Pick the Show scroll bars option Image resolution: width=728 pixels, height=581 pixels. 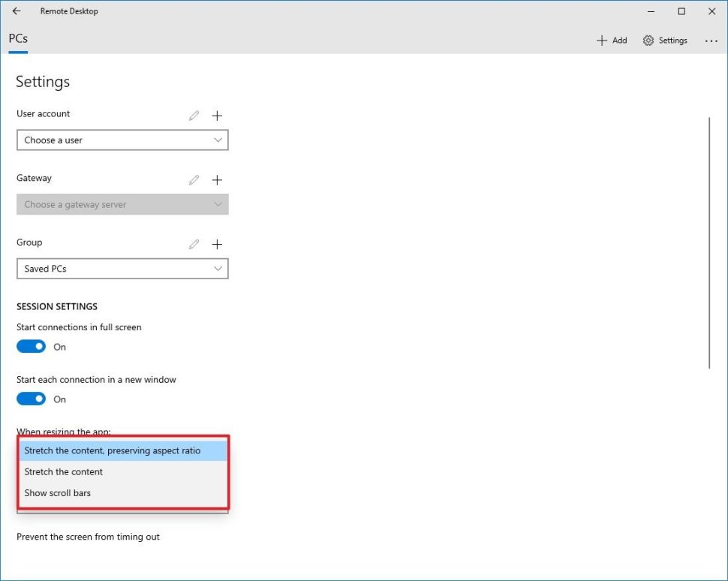(x=123, y=492)
